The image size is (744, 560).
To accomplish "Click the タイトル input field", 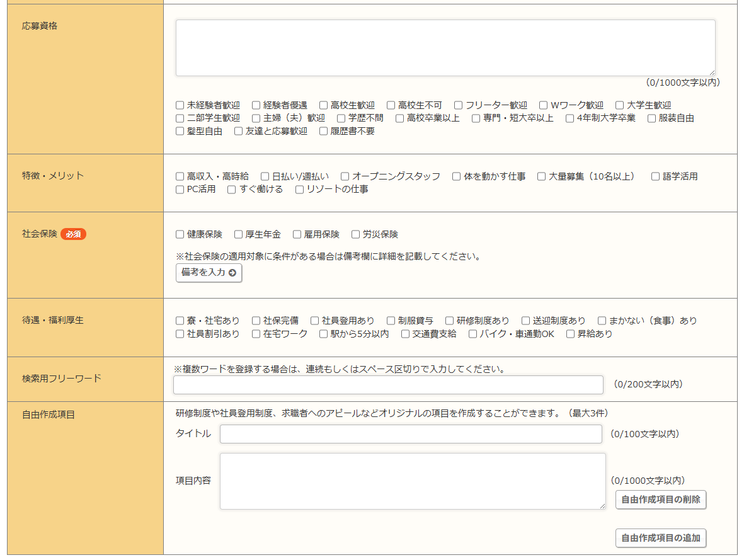I will tap(411, 434).
